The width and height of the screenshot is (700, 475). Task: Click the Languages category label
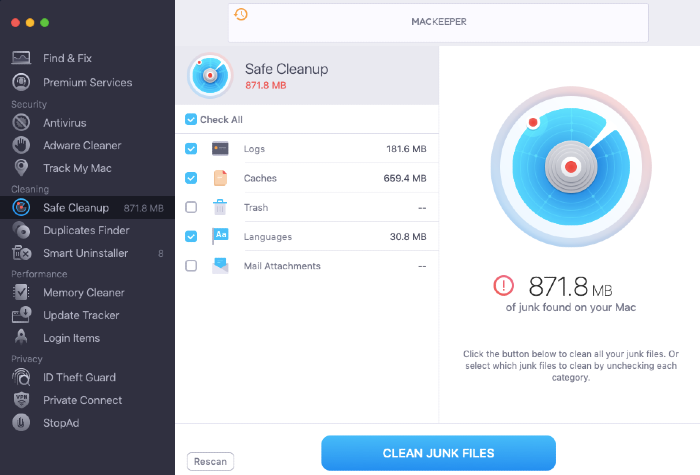point(268,237)
